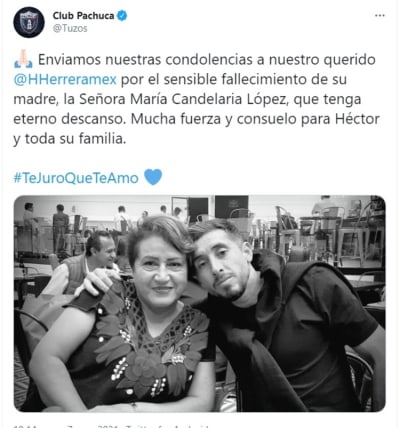Click the background man wearing a vest
400x428 pixels.
[x=85, y=263]
